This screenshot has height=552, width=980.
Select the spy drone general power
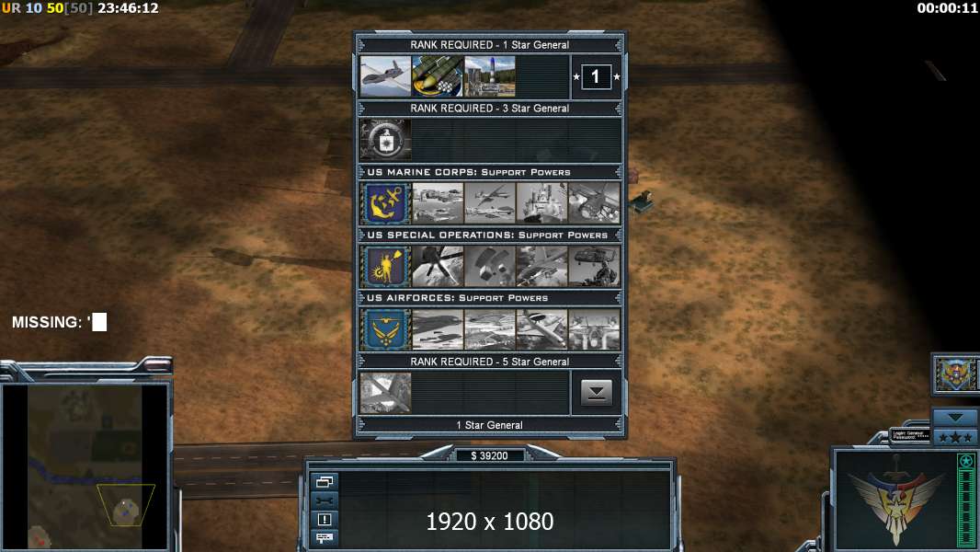tap(385, 76)
